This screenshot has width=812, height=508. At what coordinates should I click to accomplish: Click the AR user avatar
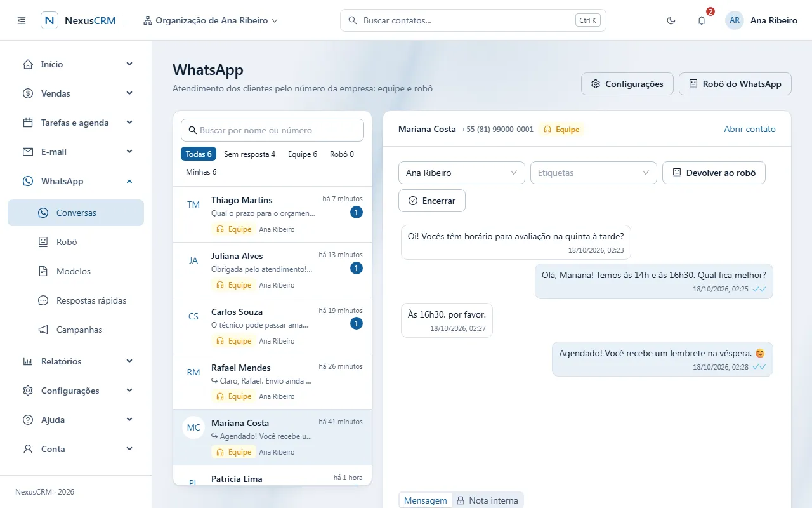click(x=735, y=20)
